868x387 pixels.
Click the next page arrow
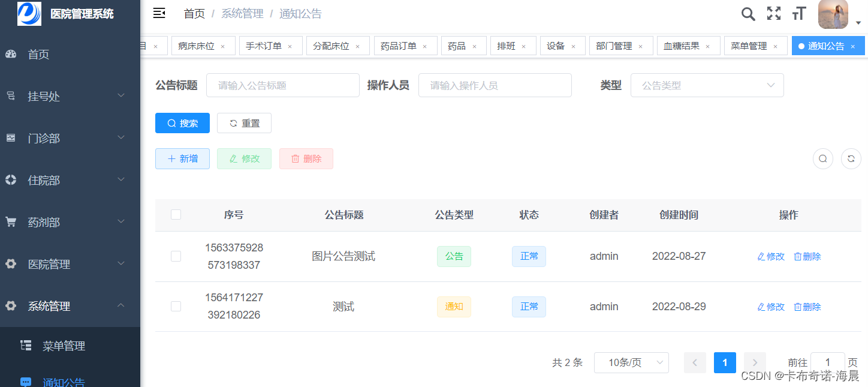[755, 362]
